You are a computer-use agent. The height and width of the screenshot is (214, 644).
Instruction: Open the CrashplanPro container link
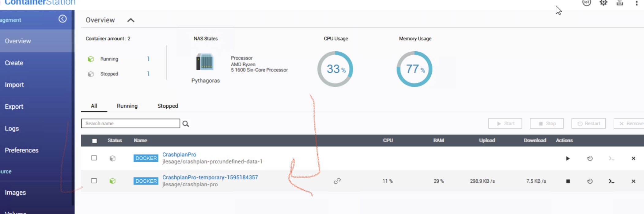[179, 154]
